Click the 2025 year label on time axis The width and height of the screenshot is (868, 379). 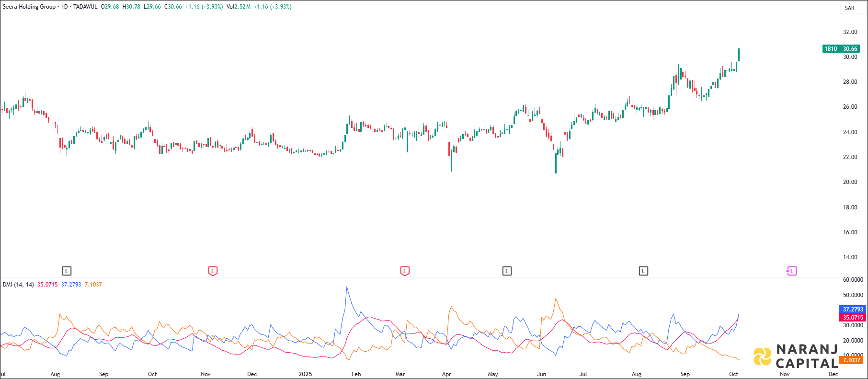click(x=305, y=374)
